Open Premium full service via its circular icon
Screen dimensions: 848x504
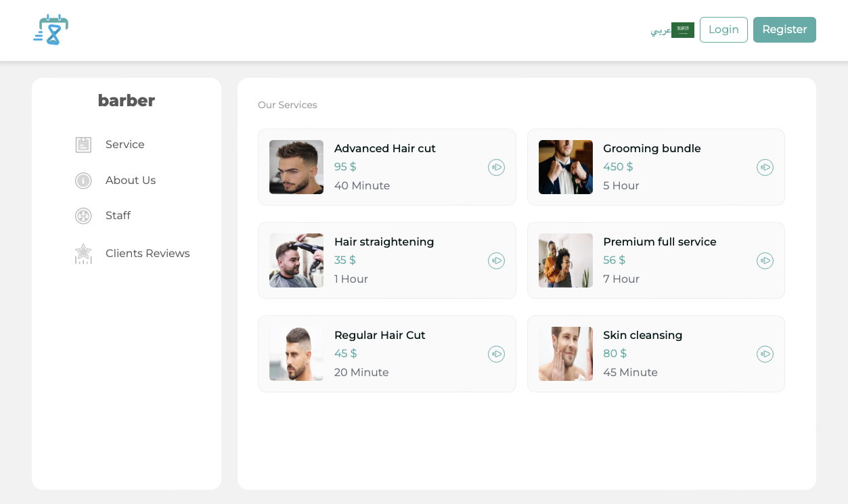click(765, 260)
